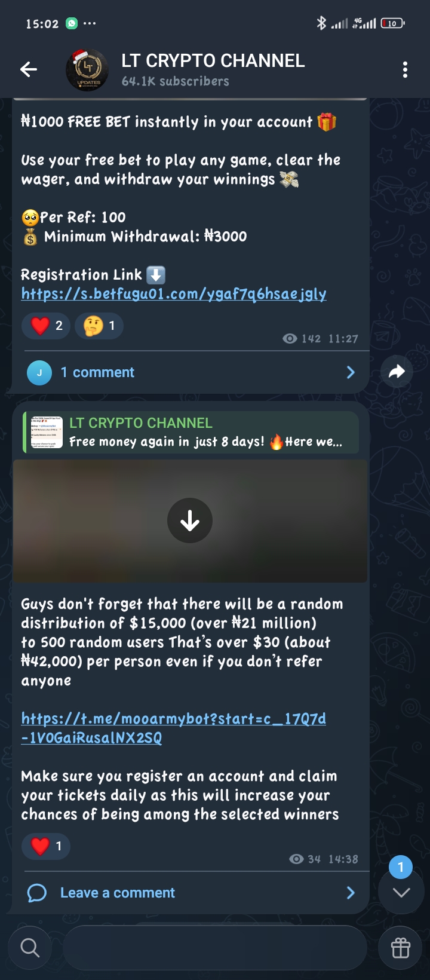Download the blurred media attachment
Viewport: 430px width, 980px height.
point(190,521)
